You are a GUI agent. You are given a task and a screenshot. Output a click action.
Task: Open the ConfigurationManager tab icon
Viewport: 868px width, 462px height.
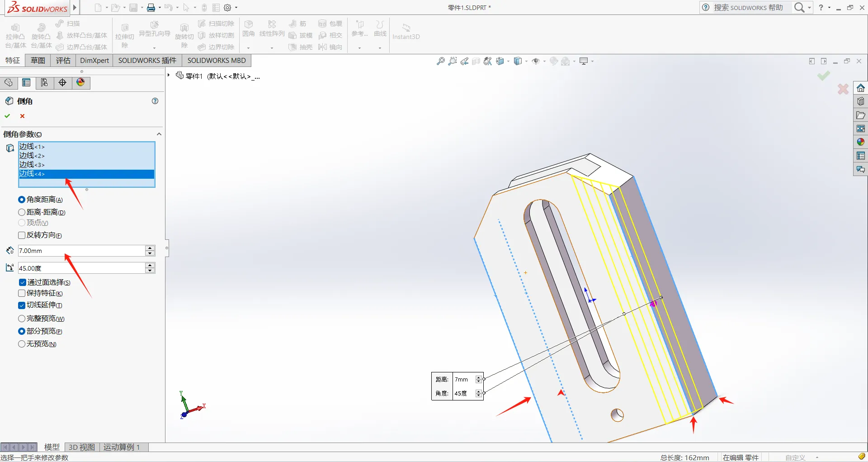(x=44, y=82)
